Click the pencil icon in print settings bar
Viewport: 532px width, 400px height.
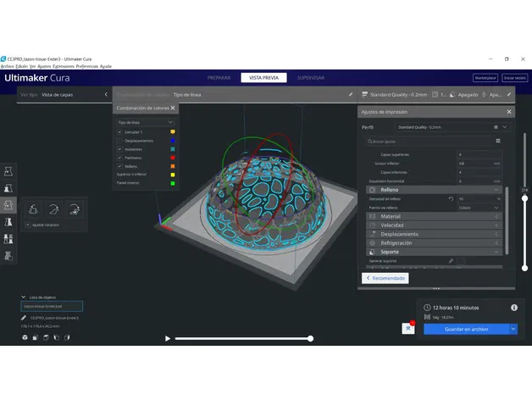[509, 94]
